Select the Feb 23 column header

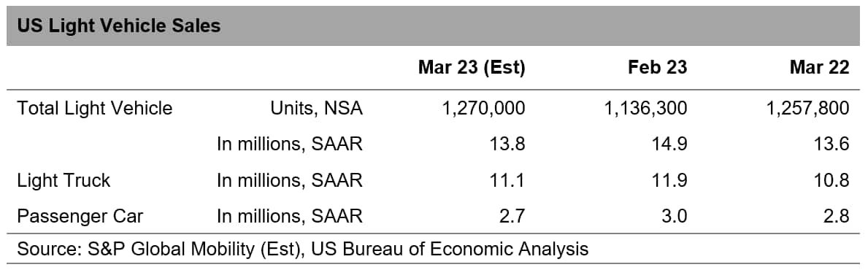(x=658, y=68)
